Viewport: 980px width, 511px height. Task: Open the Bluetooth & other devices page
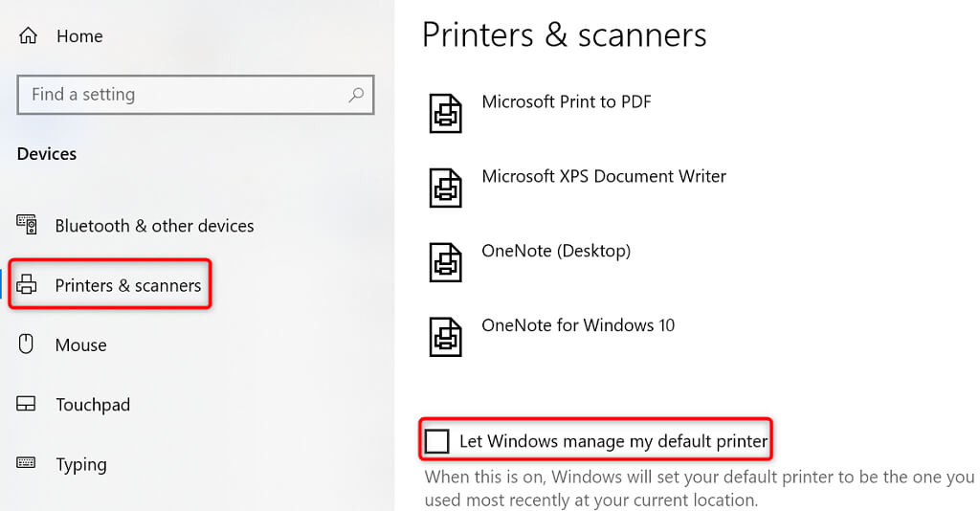point(154,226)
